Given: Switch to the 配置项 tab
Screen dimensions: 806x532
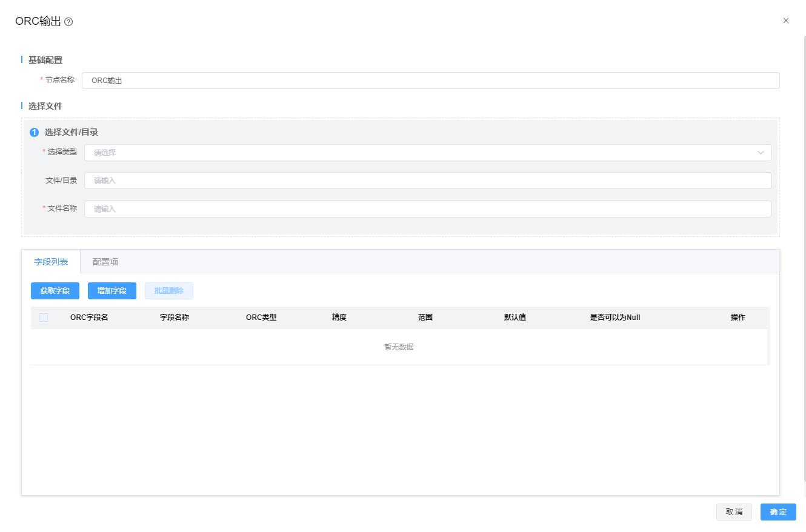Looking at the screenshot, I should 105,262.
